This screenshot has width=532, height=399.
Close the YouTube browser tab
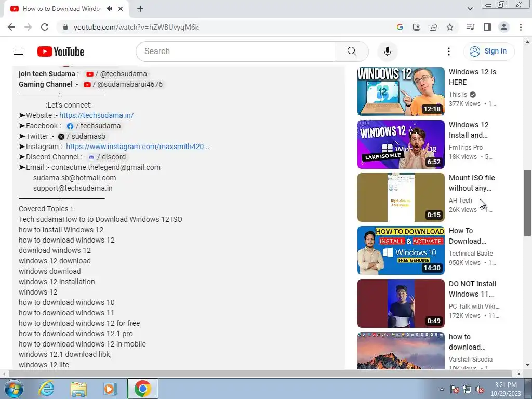[x=121, y=9]
